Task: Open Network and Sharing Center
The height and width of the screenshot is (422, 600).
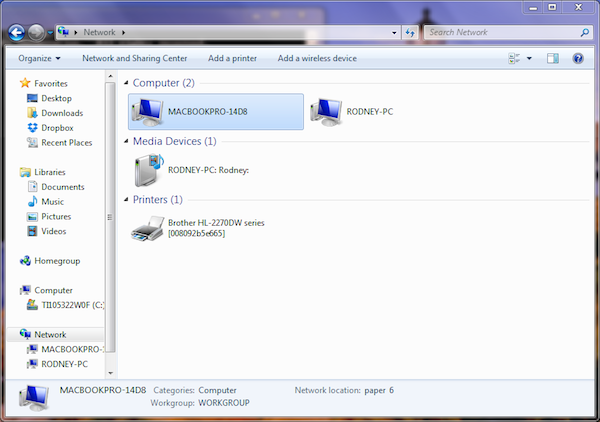Action: pyautogui.click(x=135, y=58)
